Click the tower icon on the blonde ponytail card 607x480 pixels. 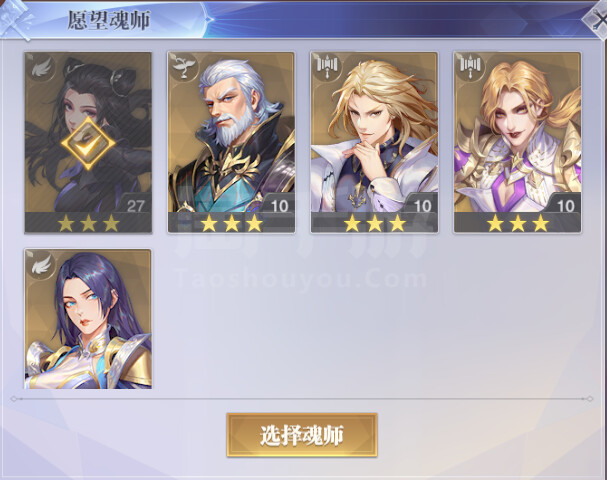click(470, 67)
